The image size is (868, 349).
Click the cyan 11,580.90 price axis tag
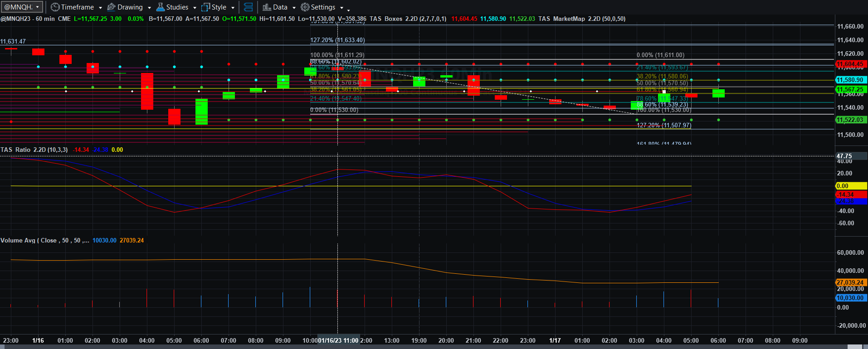click(851, 80)
